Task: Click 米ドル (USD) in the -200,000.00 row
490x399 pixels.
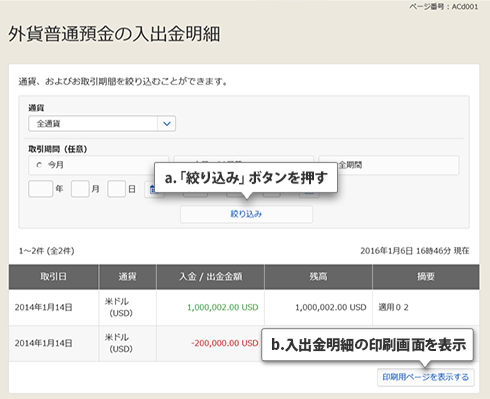Action: [119, 343]
